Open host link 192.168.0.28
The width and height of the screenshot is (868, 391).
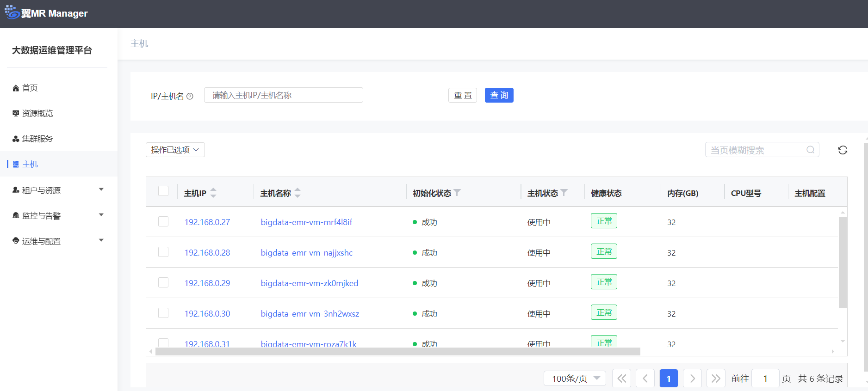click(207, 253)
